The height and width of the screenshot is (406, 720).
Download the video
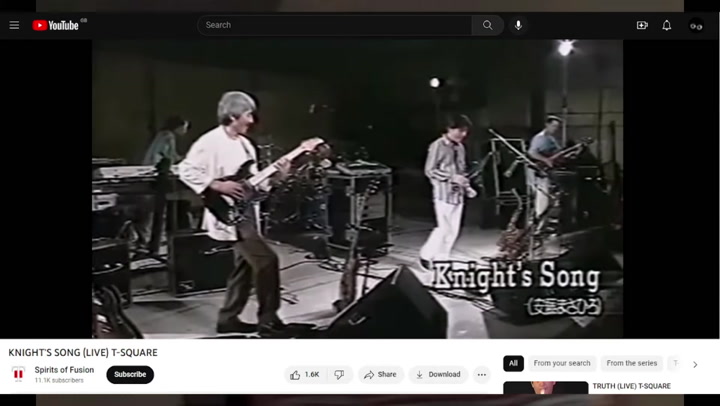tap(438, 375)
